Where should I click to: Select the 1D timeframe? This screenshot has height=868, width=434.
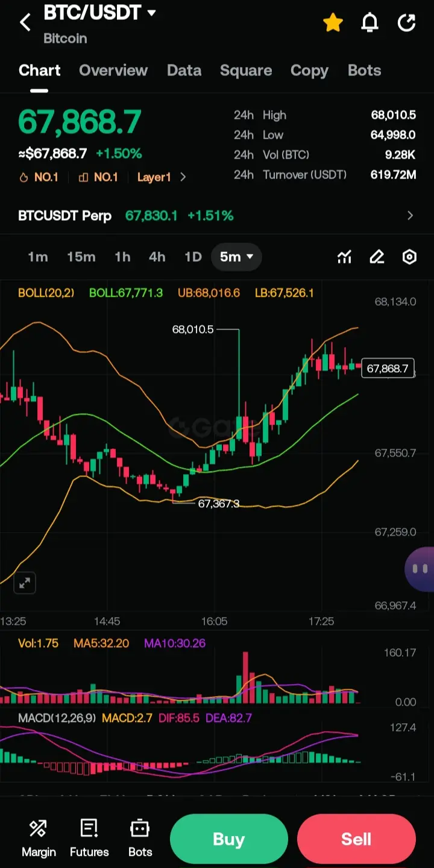point(193,257)
